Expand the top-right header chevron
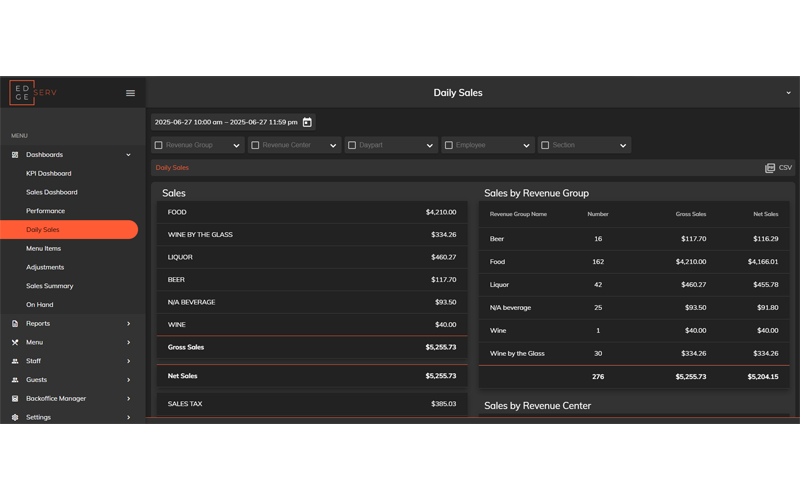This screenshot has height=500, width=800. (x=788, y=93)
